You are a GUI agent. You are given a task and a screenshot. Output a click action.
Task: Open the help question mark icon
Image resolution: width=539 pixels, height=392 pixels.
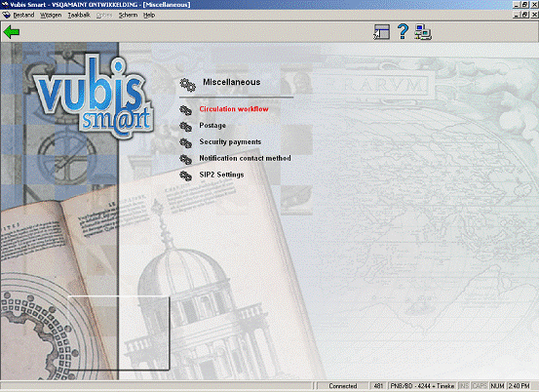click(x=403, y=31)
